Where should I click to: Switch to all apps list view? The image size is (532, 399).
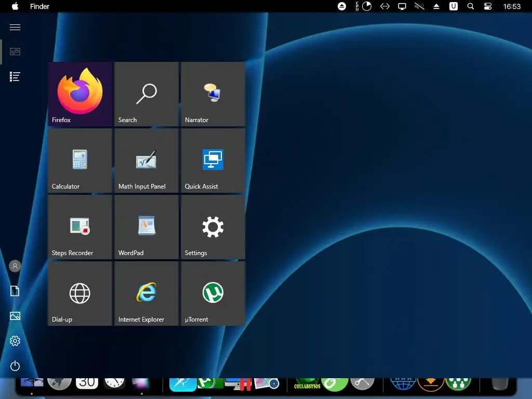tap(15, 77)
